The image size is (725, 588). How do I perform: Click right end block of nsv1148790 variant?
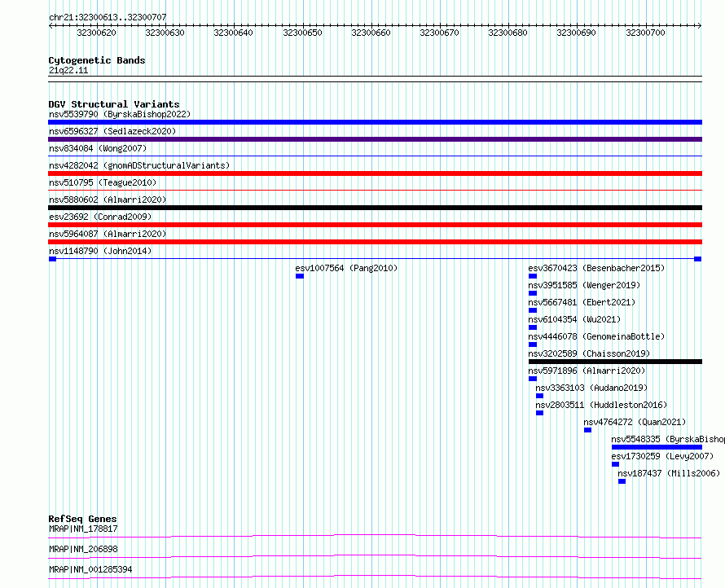point(698,259)
